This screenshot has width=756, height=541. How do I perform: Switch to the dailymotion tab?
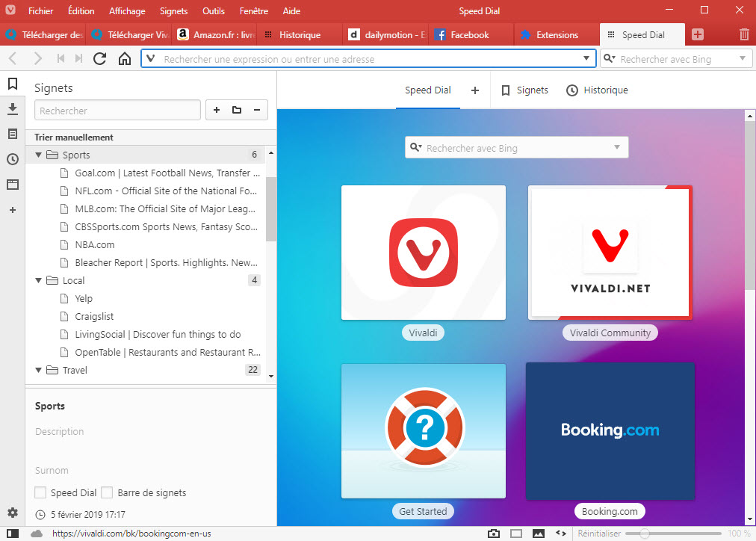(x=387, y=34)
